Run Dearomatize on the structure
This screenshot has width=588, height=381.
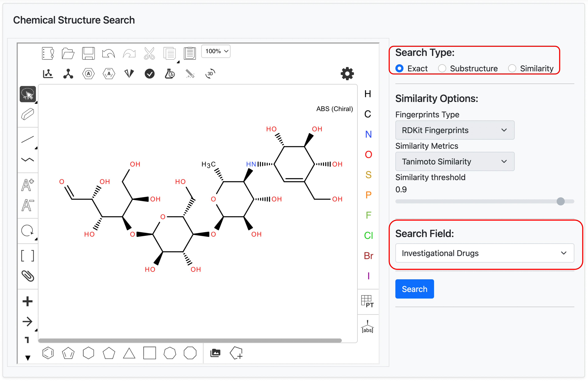[109, 74]
